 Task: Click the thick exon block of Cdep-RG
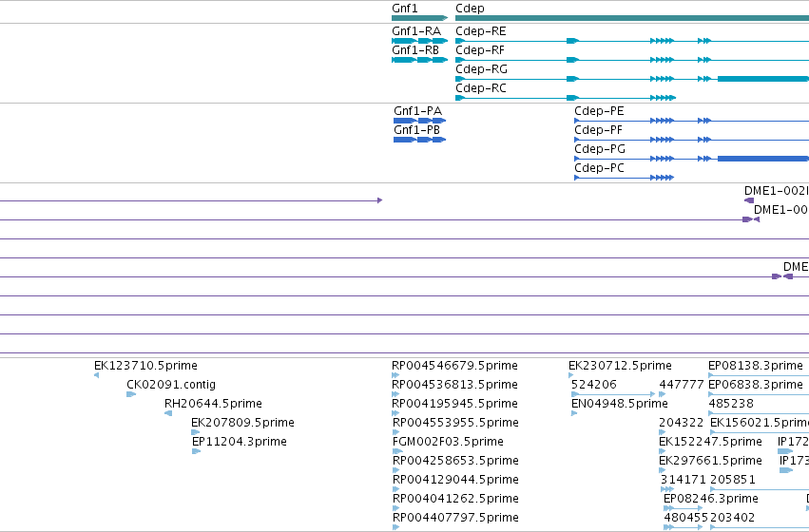(x=763, y=79)
